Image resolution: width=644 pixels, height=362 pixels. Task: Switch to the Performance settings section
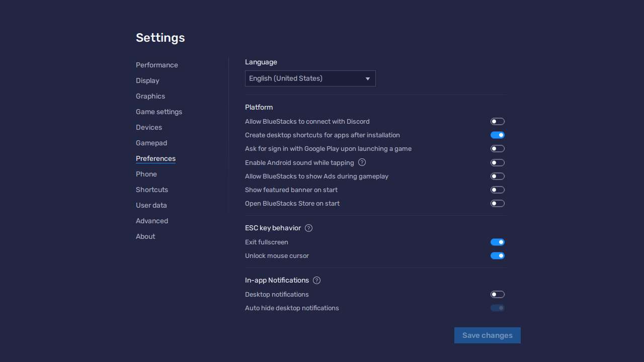click(x=156, y=65)
